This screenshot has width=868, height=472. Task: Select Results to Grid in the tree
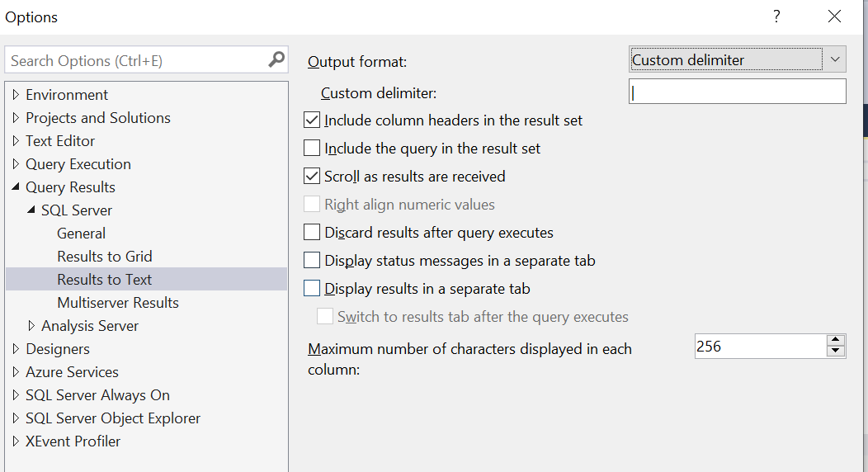coord(105,256)
